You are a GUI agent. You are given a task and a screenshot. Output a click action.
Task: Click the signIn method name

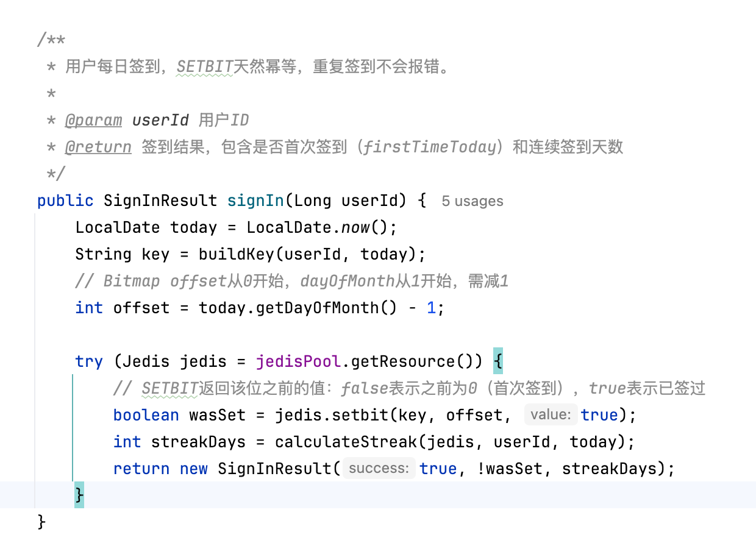pos(256,200)
